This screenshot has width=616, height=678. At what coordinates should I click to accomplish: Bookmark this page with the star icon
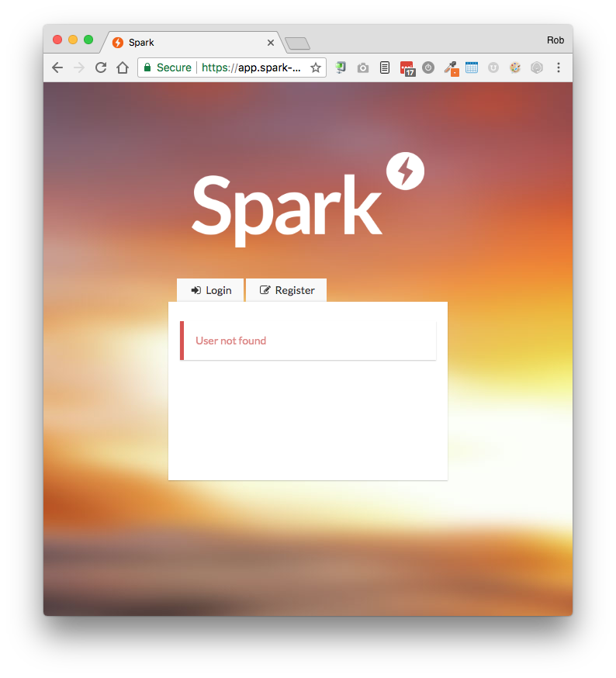[x=316, y=67]
